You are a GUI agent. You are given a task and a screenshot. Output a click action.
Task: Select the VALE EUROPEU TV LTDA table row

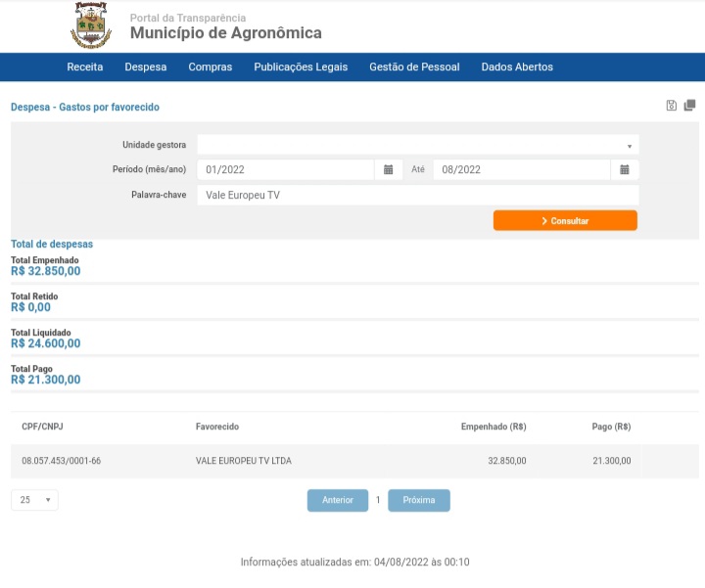[x=354, y=461]
